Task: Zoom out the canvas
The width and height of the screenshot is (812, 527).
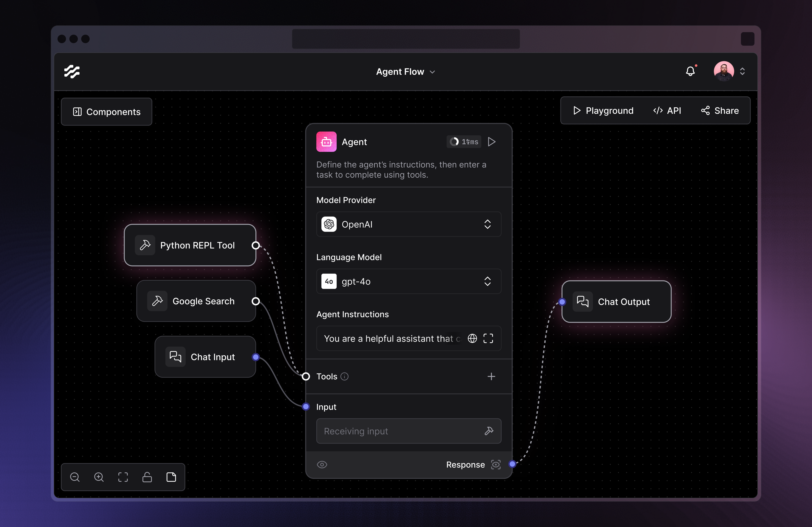Action: point(75,477)
